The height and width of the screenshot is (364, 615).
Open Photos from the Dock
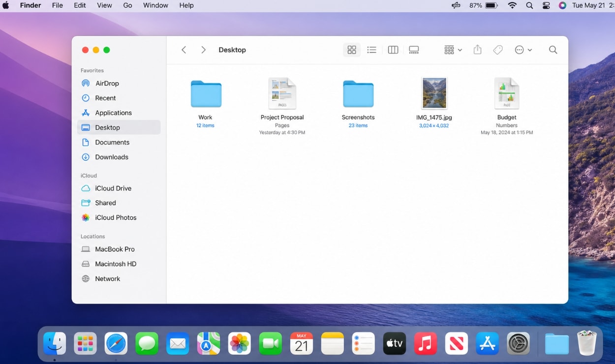(240, 343)
